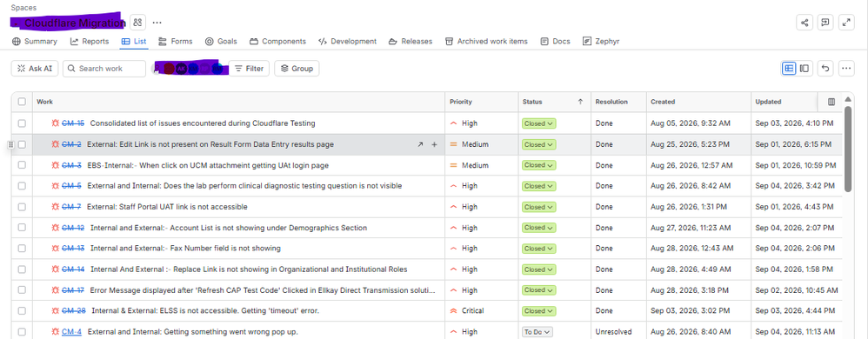Click the share icon button

tap(805, 23)
